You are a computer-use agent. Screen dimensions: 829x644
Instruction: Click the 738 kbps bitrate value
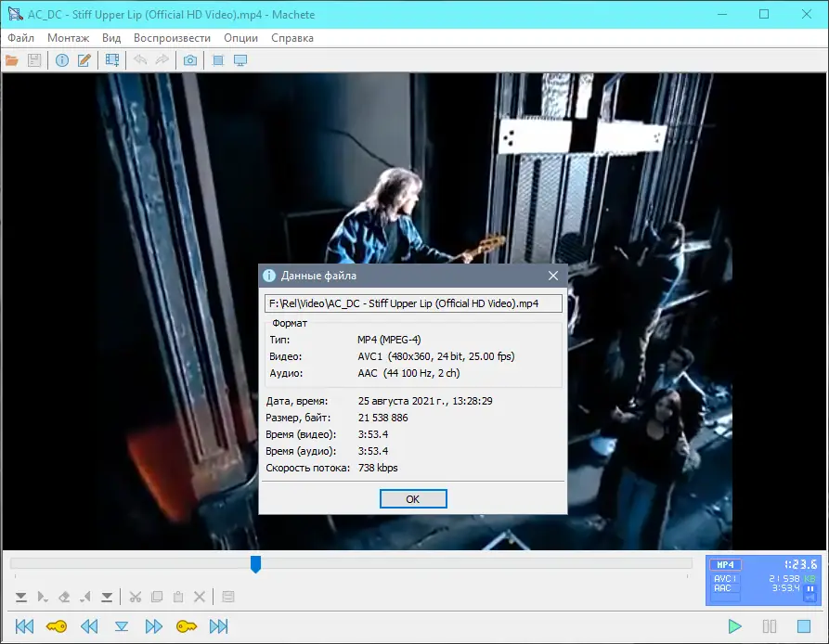tap(378, 468)
